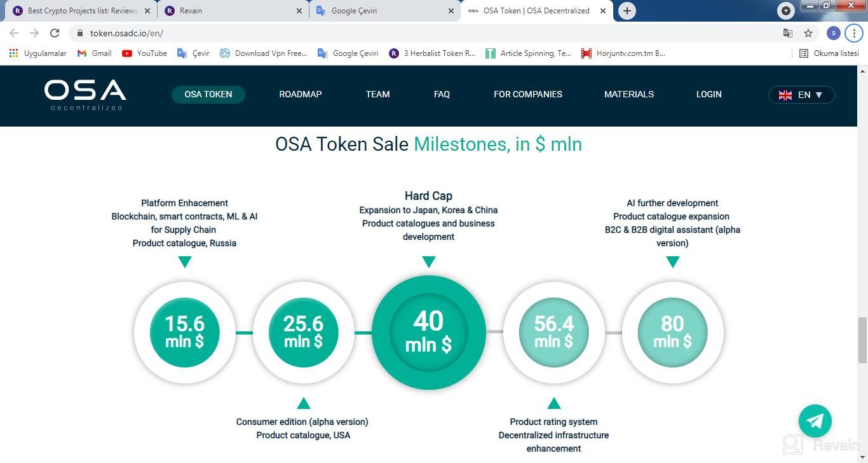The width and height of the screenshot is (868, 463).
Task: Open the Telegram chat floating button
Action: [815, 421]
